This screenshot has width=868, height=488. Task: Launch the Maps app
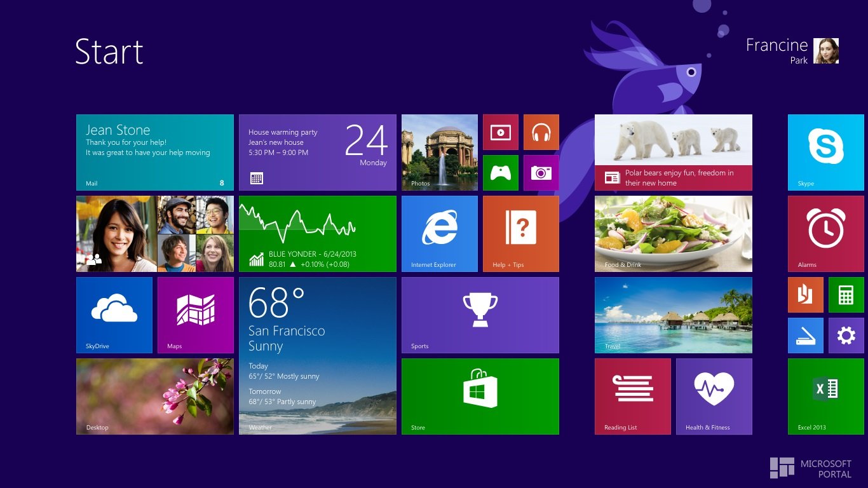click(x=195, y=315)
